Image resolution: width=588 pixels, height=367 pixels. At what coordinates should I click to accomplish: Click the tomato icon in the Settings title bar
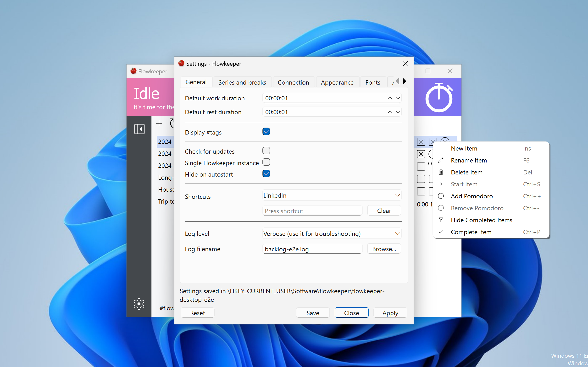(x=181, y=63)
